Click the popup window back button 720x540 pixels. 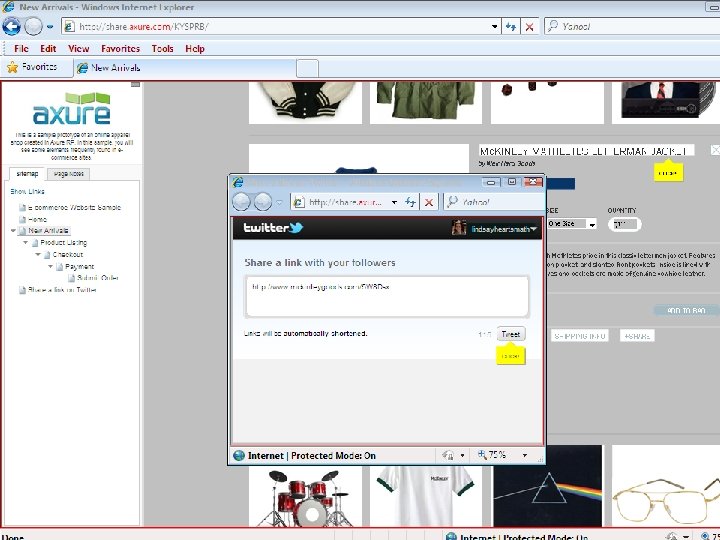242,202
